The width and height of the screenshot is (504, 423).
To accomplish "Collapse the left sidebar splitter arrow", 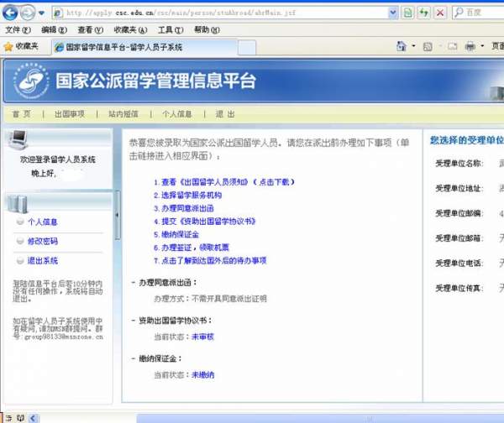I will point(118,215).
